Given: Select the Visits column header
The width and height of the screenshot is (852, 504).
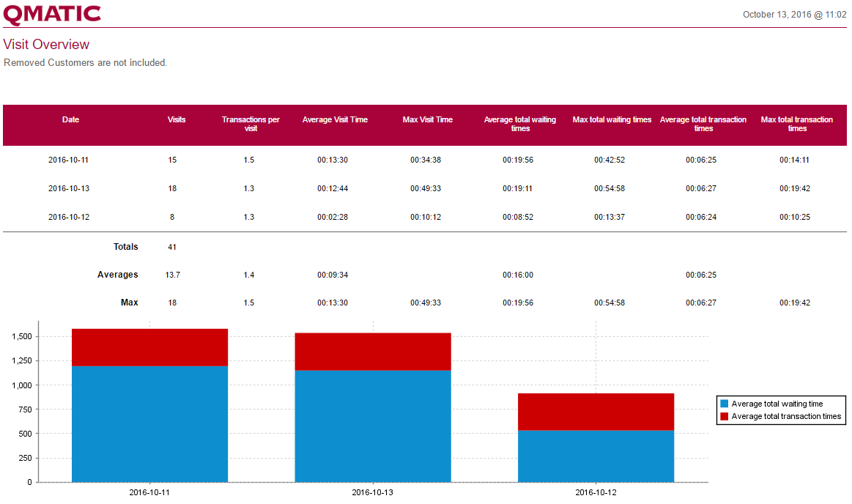Looking at the screenshot, I should [x=177, y=119].
